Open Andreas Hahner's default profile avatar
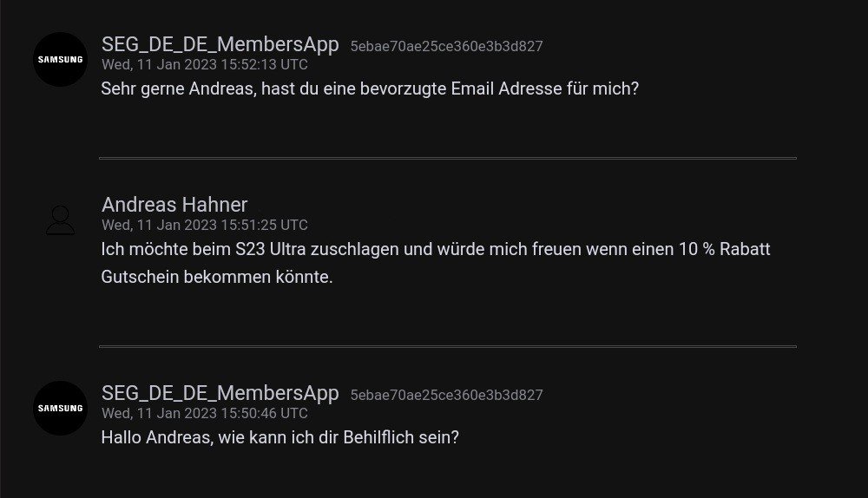 tap(60, 220)
